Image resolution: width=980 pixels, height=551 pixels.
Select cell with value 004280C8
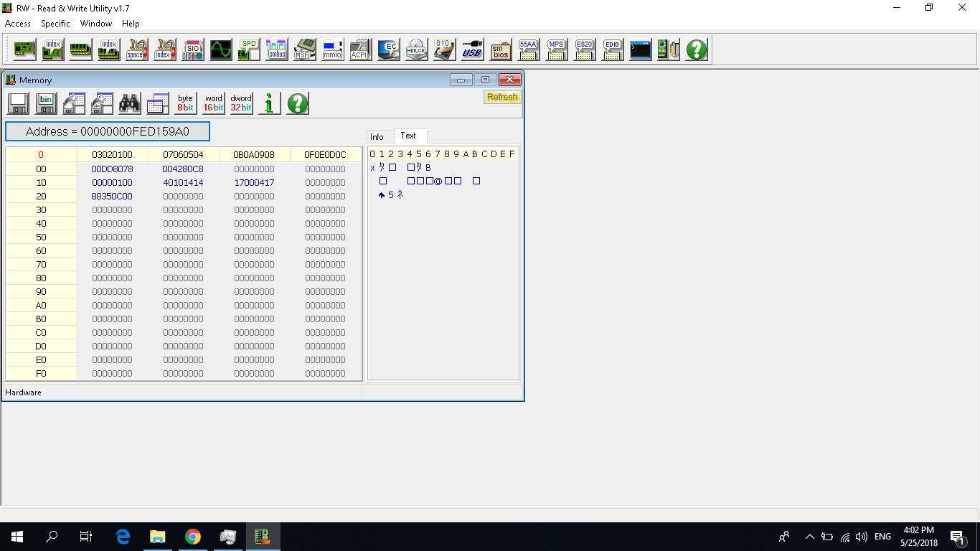[x=183, y=169]
